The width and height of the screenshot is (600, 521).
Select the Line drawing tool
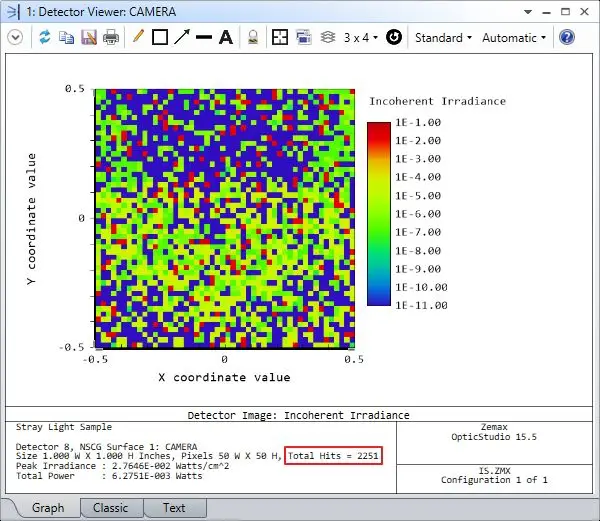204,37
